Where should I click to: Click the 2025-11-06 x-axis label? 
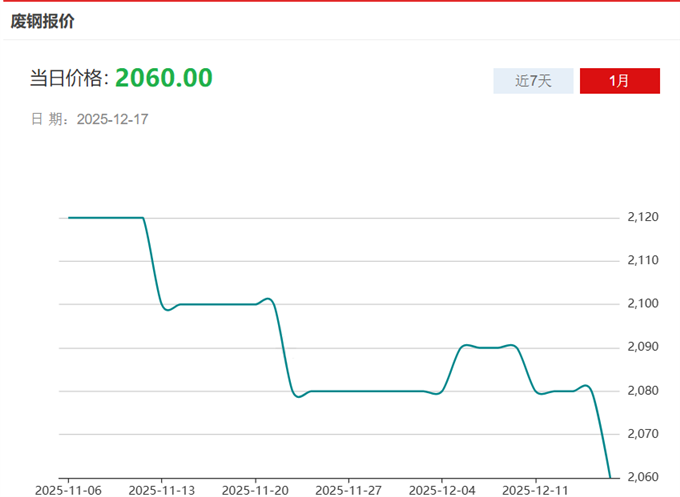coord(68,490)
